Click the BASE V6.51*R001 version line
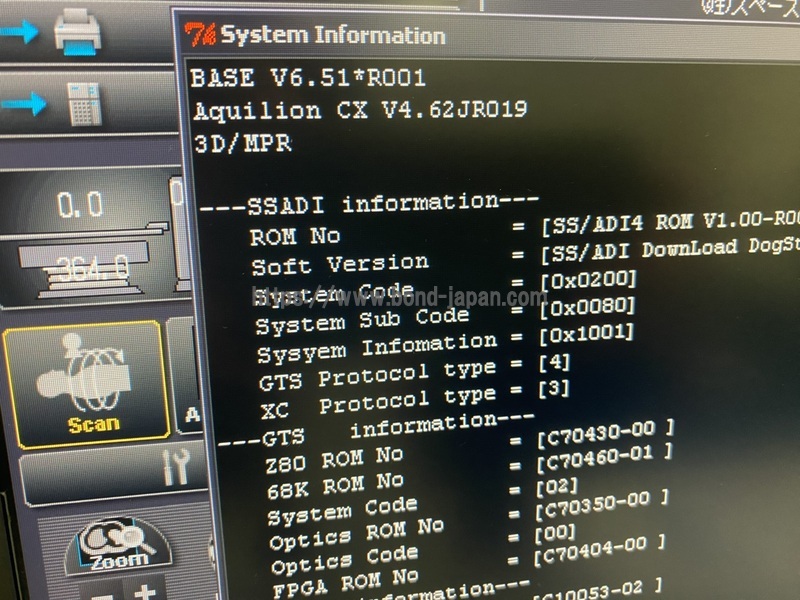The width and height of the screenshot is (800, 600). [x=308, y=78]
